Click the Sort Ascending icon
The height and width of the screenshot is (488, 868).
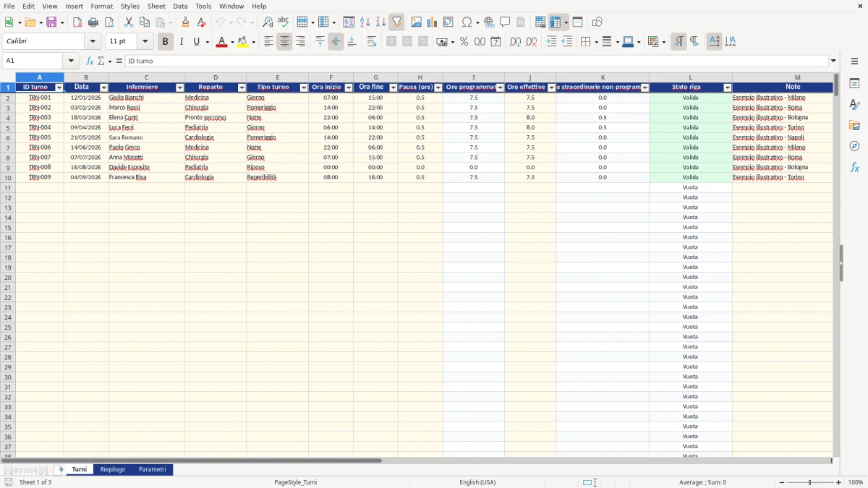[365, 22]
